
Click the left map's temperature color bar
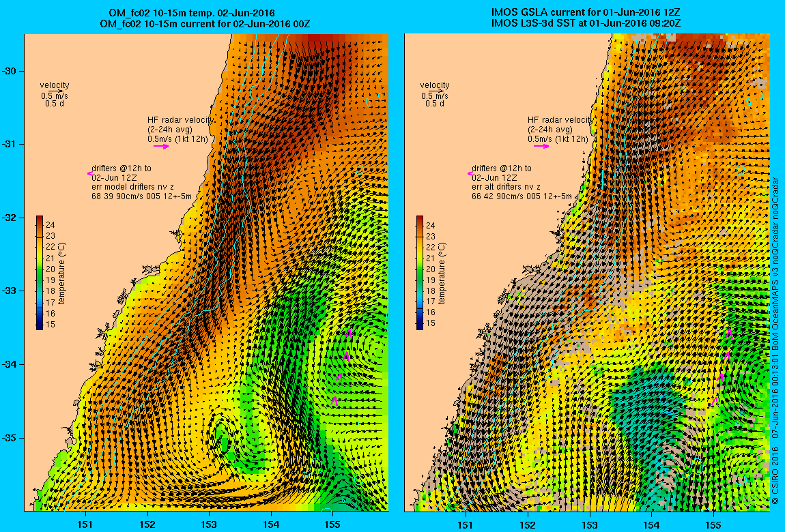coord(40,273)
